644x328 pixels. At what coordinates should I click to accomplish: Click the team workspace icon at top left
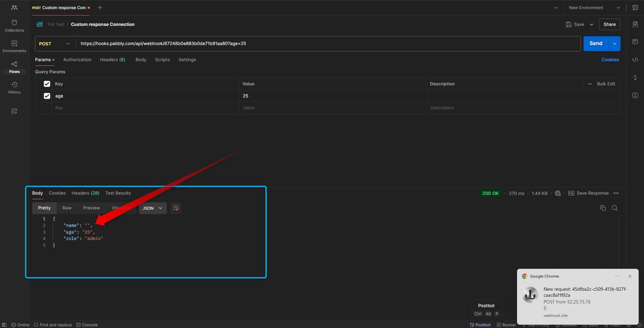[14, 7]
